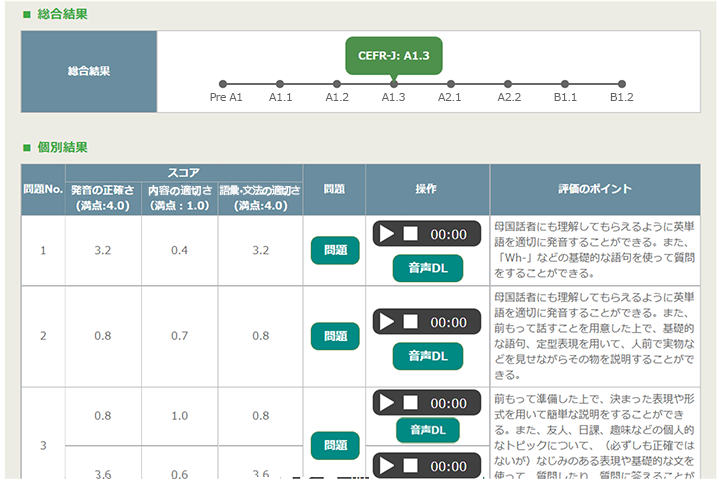Image resolution: width=721 pixels, height=483 pixels.
Task: Click the 語彙・文法の適切さ column header
Action: click(260, 198)
